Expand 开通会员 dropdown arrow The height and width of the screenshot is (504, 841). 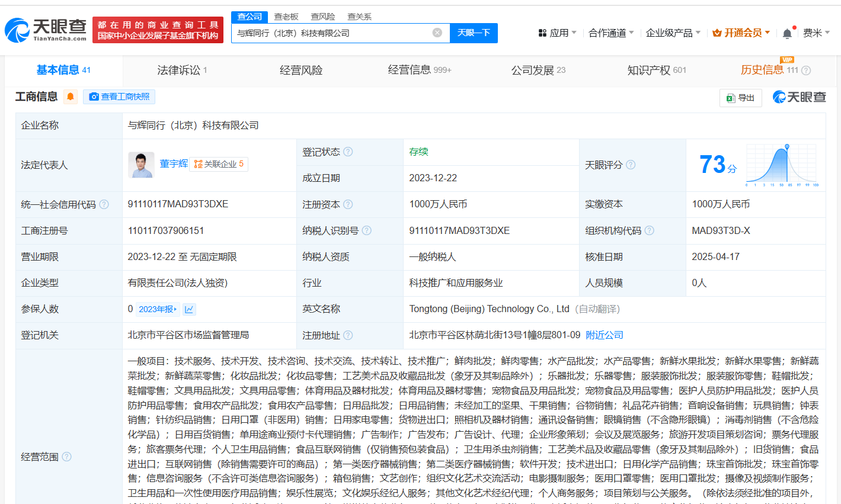point(768,33)
